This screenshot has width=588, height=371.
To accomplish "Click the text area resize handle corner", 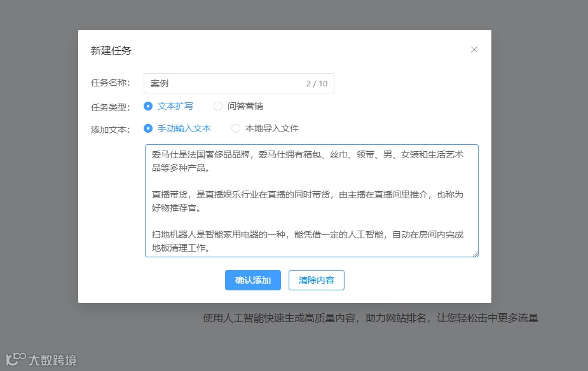I will point(475,254).
